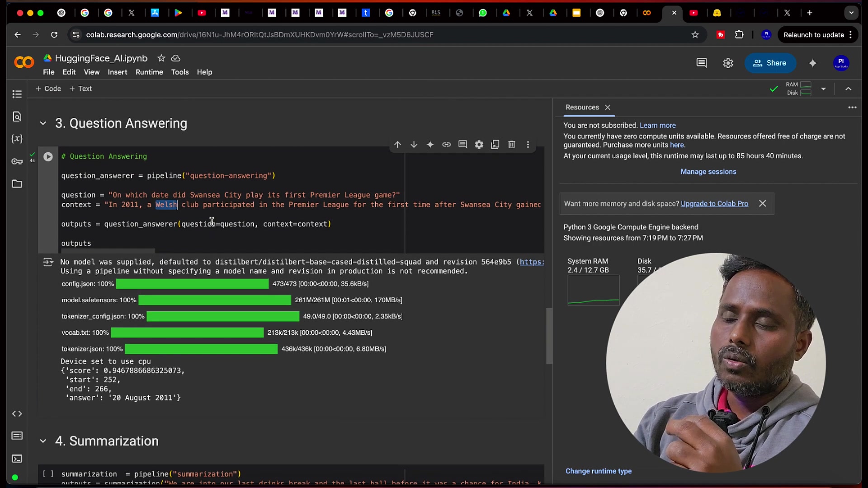Open browser extensions puzzle icon

(x=739, y=35)
